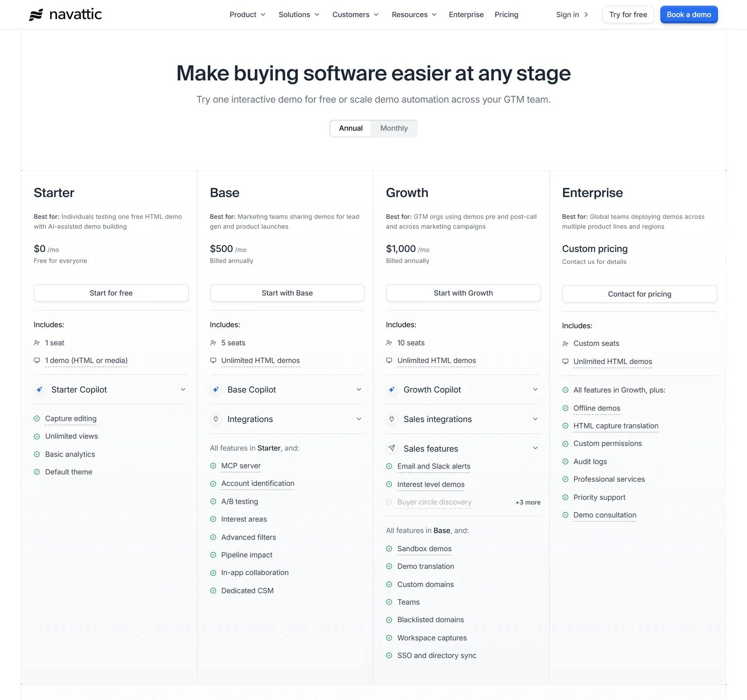This screenshot has width=747, height=700.
Task: Click the check icon beside Offline demos
Action: tap(565, 408)
